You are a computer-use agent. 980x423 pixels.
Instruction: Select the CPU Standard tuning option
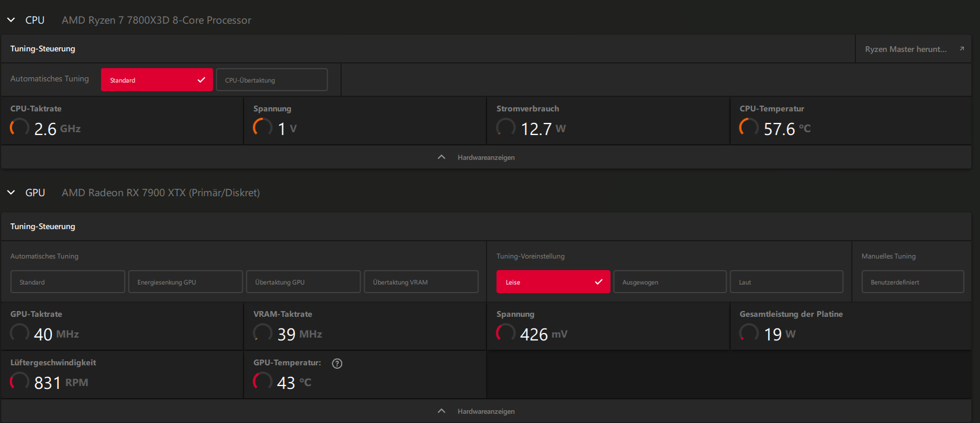click(x=157, y=80)
